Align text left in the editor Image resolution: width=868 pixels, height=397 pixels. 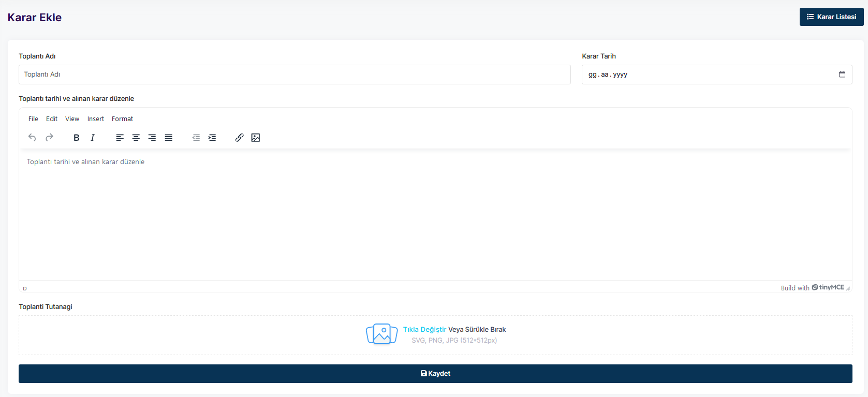tap(120, 138)
